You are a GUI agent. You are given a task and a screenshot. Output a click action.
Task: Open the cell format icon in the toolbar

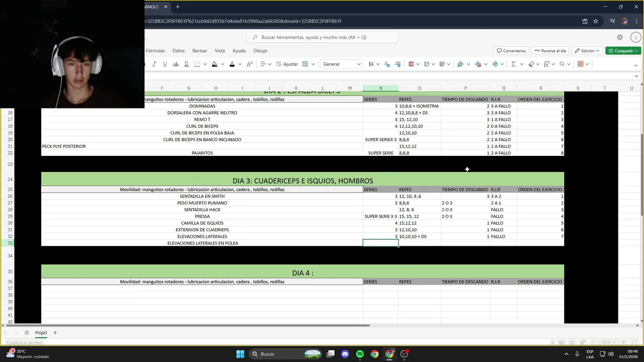[495, 64]
